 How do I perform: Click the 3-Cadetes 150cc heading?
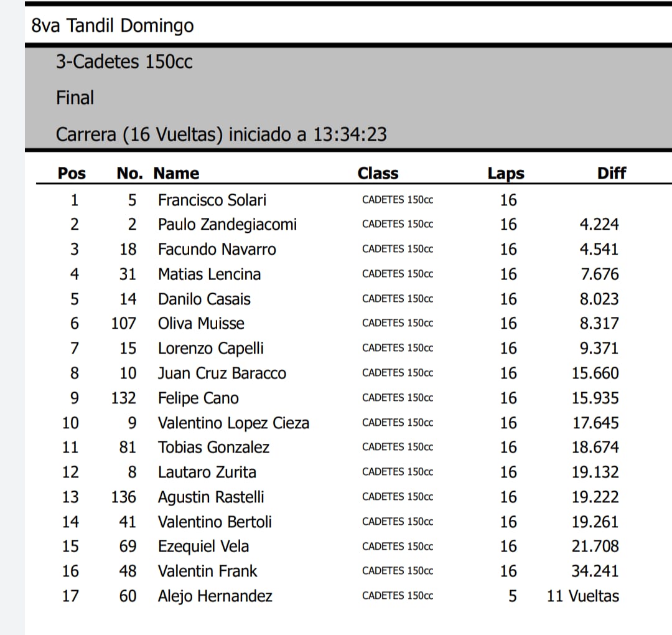point(124,62)
